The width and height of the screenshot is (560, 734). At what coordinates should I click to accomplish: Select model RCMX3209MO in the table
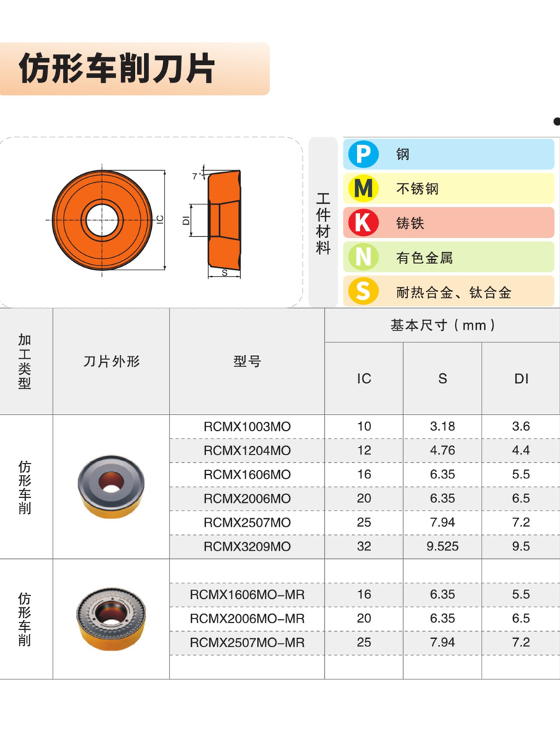tap(246, 546)
